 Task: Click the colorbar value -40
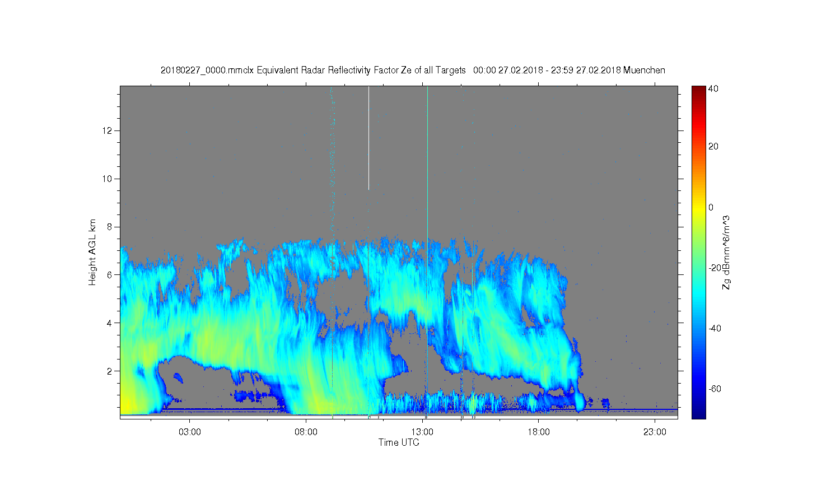715,328
